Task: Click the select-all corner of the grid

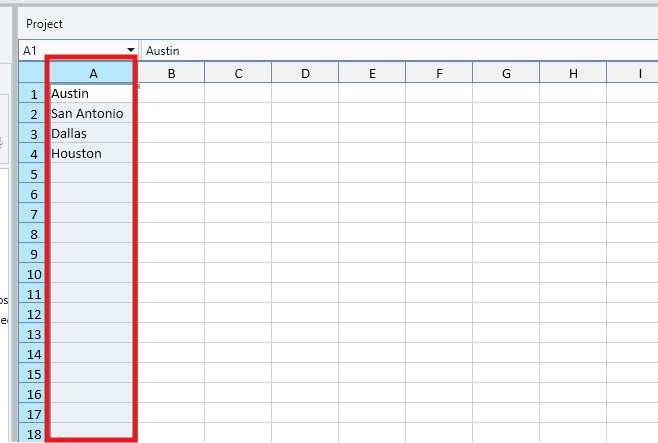Action: tap(32, 73)
